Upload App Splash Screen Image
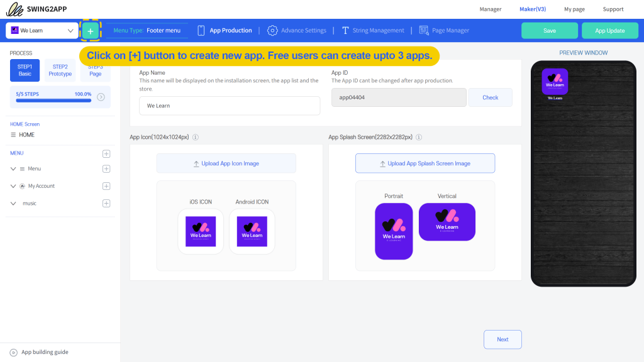This screenshot has height=362, width=644. pos(425,163)
